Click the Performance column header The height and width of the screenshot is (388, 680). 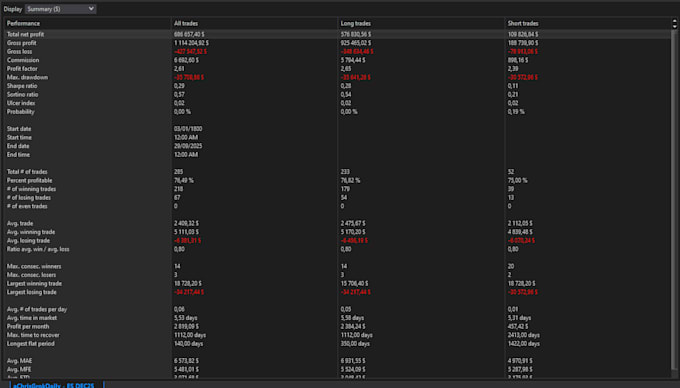(x=23, y=23)
